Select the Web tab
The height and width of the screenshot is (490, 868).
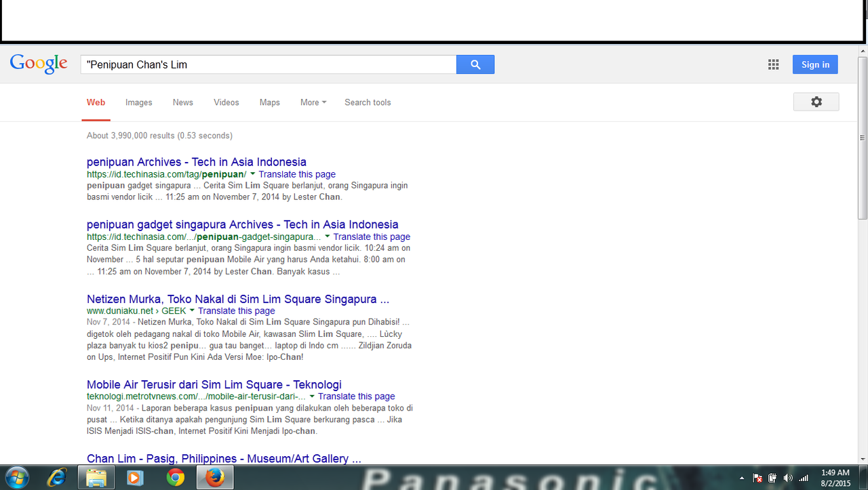coord(96,102)
